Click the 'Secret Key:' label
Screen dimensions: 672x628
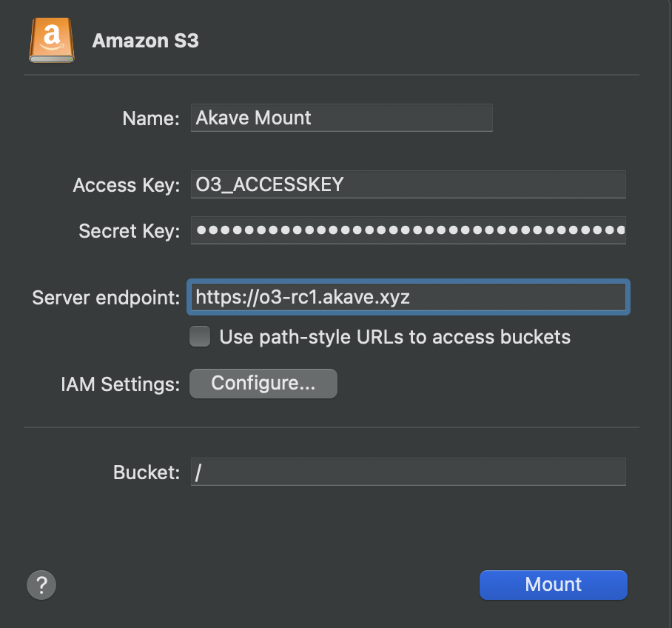(130, 231)
